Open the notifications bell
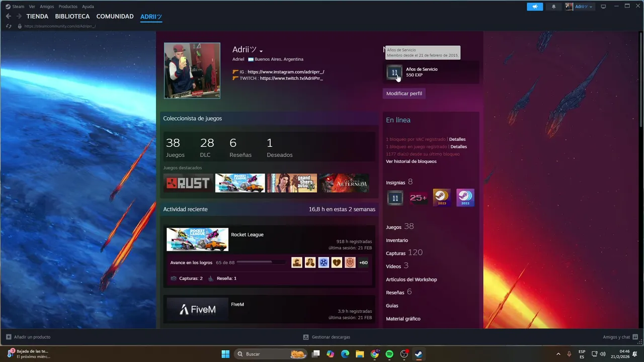The width and height of the screenshot is (644, 362). [x=554, y=7]
